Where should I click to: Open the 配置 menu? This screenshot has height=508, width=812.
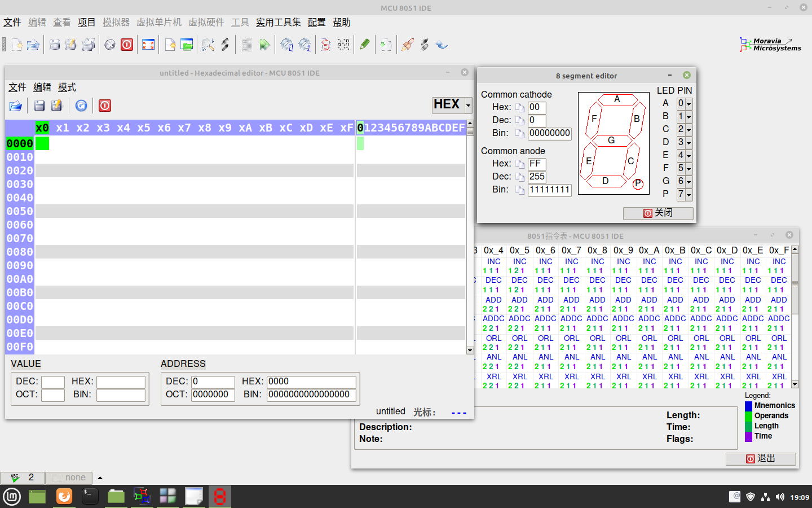[x=316, y=22]
